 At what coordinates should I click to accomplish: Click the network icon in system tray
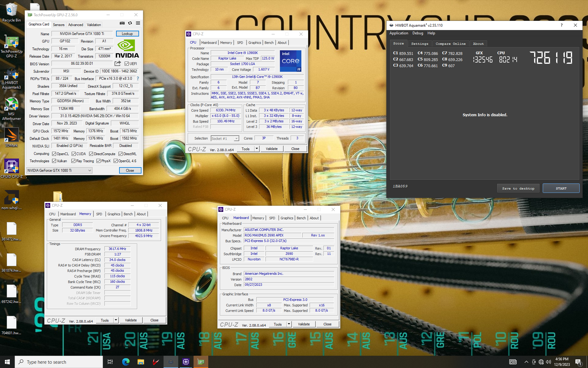tap(541, 362)
